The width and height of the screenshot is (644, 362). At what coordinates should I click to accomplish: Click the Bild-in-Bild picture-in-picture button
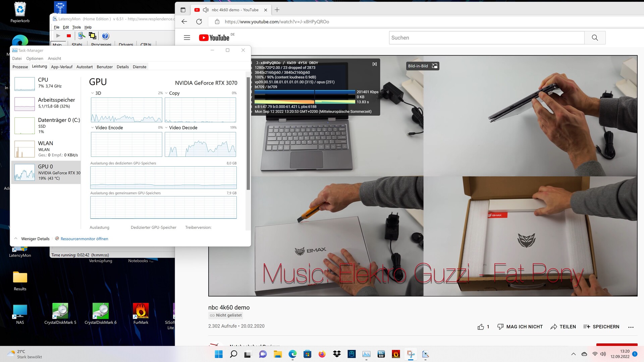422,66
